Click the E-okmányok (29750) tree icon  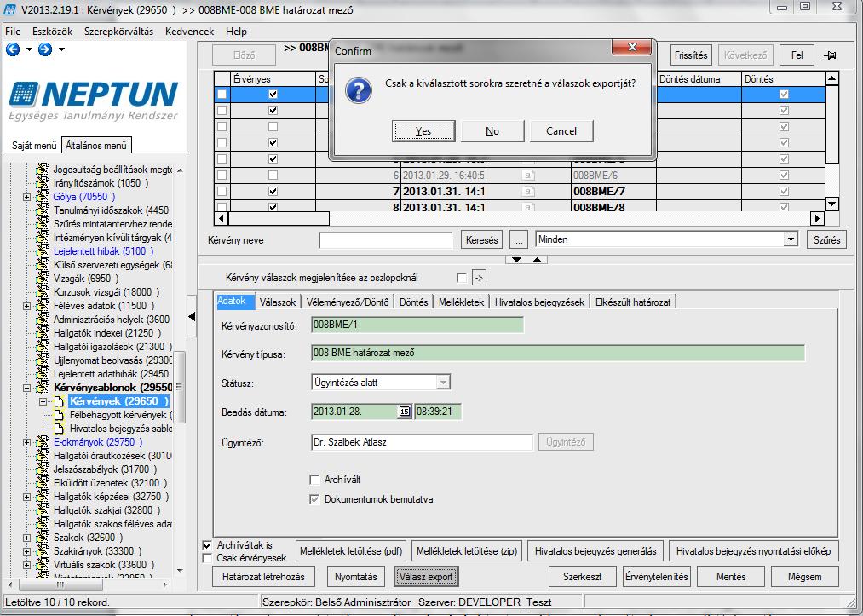[43, 442]
